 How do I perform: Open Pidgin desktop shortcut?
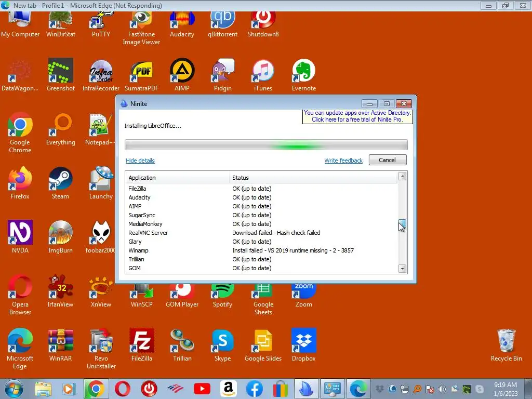coord(222,75)
